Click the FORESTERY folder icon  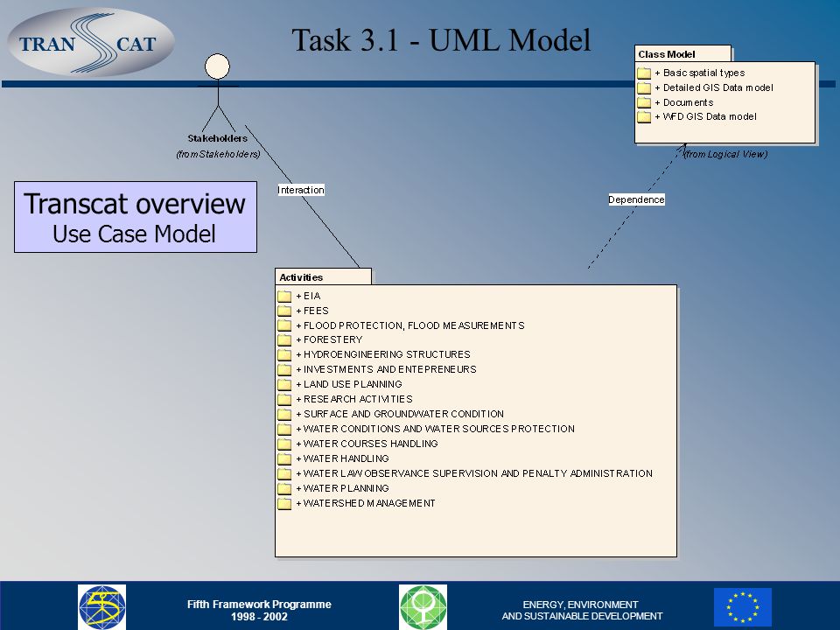(284, 340)
